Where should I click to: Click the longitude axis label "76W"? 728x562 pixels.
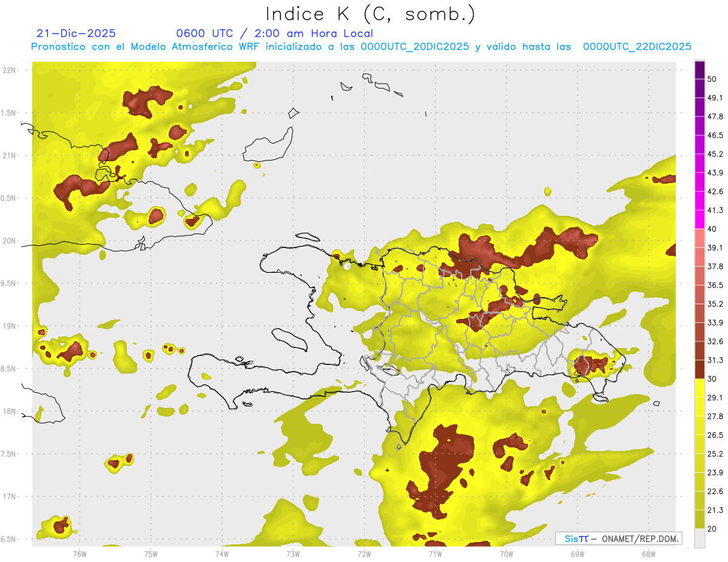point(79,555)
